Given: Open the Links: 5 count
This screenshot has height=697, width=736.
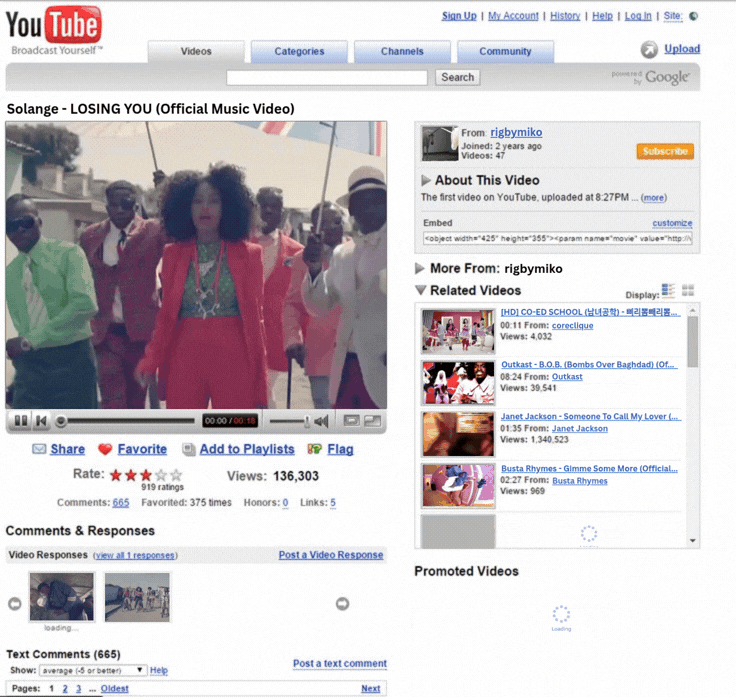Looking at the screenshot, I should coord(333,503).
